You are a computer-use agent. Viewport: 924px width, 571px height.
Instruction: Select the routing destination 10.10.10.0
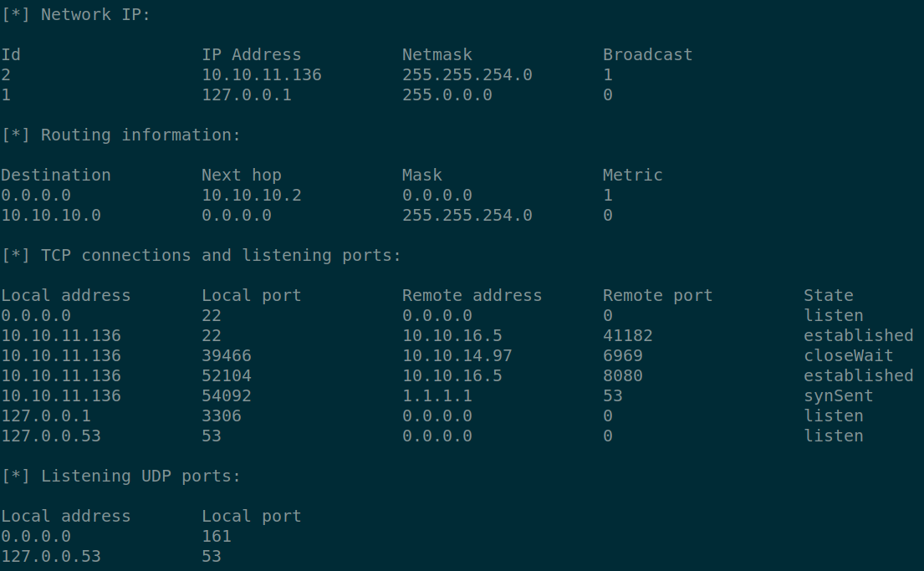(50, 215)
